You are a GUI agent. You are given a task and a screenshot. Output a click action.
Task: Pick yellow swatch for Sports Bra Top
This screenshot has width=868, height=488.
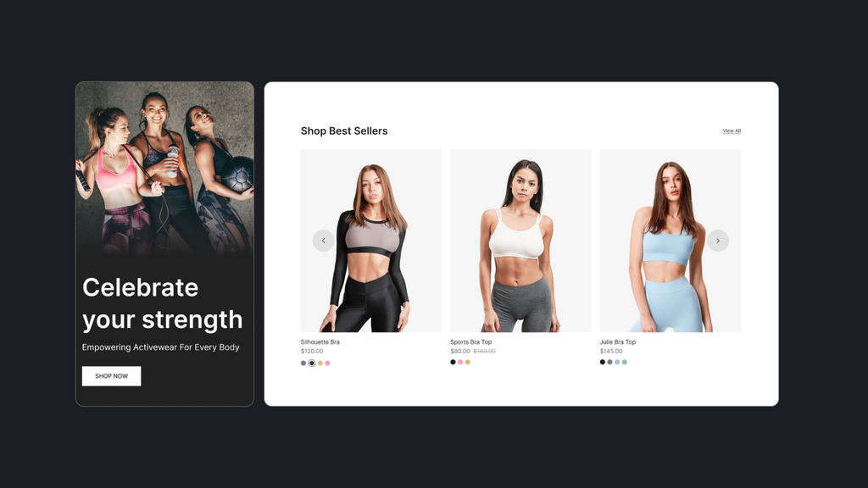tap(468, 363)
